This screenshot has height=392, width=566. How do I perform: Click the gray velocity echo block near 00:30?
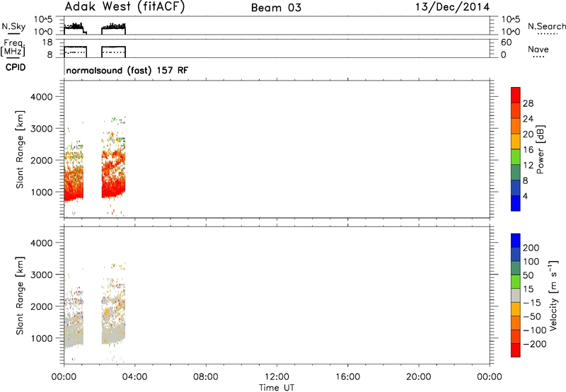[x=74, y=332]
